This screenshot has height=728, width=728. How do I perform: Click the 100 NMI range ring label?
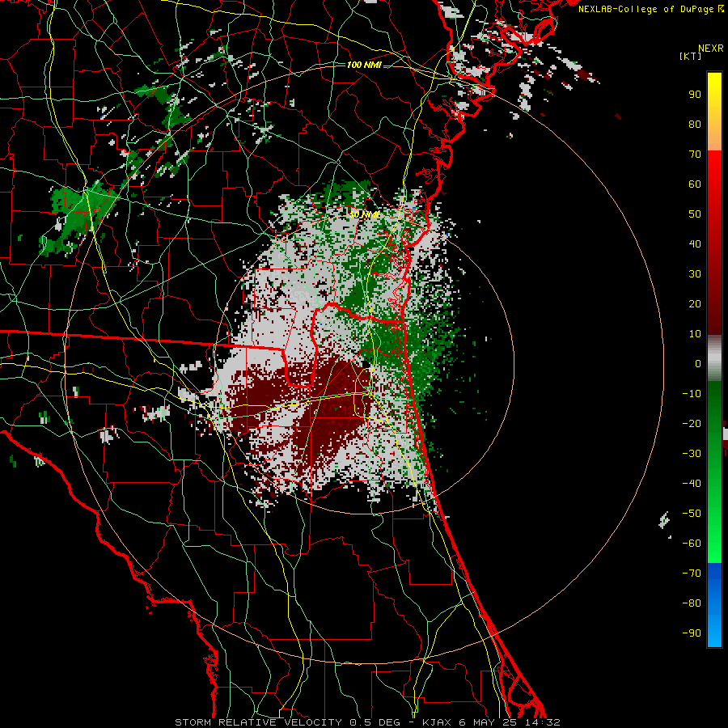point(364,65)
